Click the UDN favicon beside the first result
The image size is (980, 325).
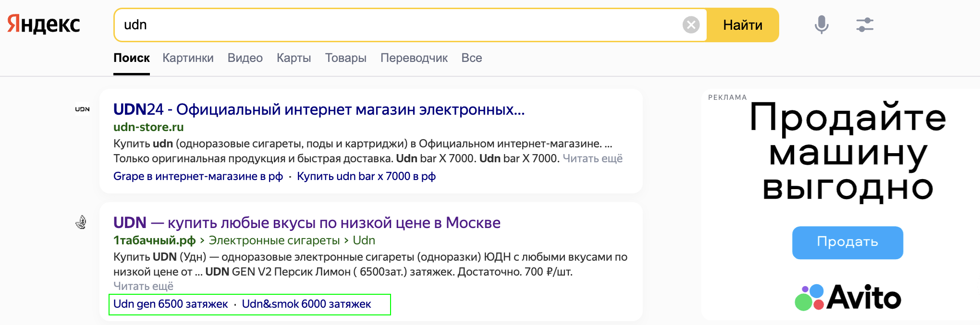point(82,109)
